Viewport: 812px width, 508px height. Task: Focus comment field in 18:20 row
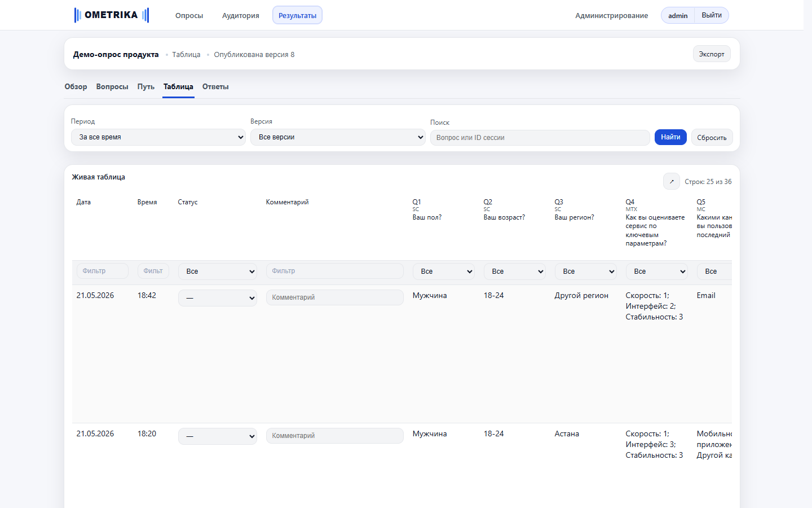[x=335, y=436]
